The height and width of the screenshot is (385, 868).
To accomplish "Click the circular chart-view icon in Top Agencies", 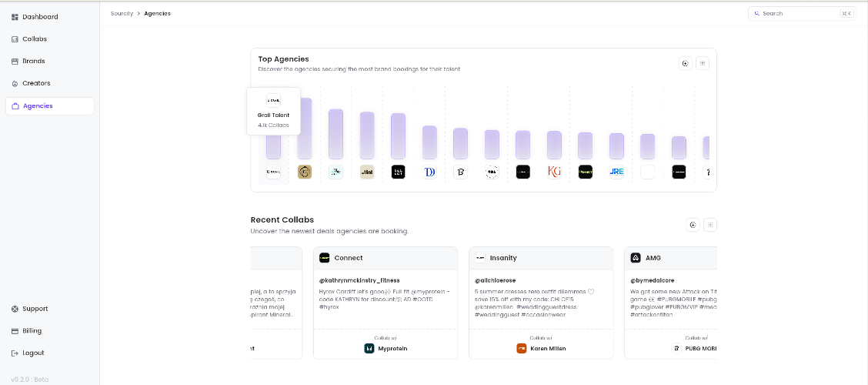I will pos(686,63).
